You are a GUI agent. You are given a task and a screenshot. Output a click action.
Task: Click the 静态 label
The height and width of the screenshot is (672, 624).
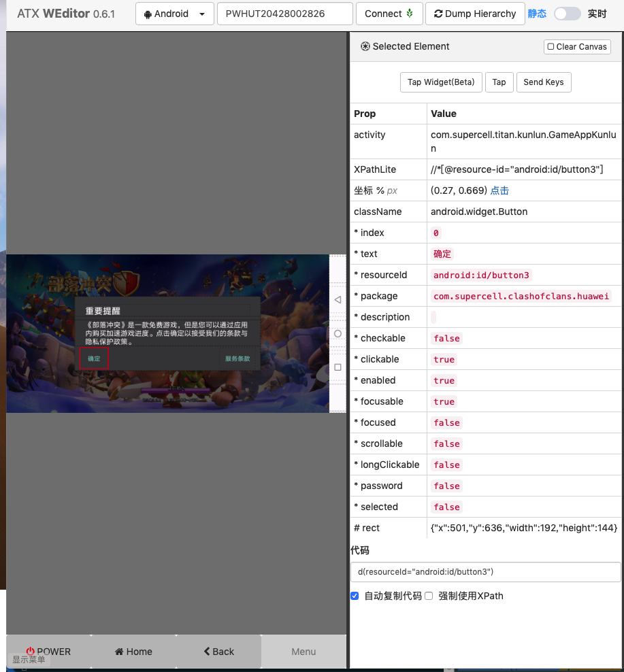pyautogui.click(x=537, y=14)
